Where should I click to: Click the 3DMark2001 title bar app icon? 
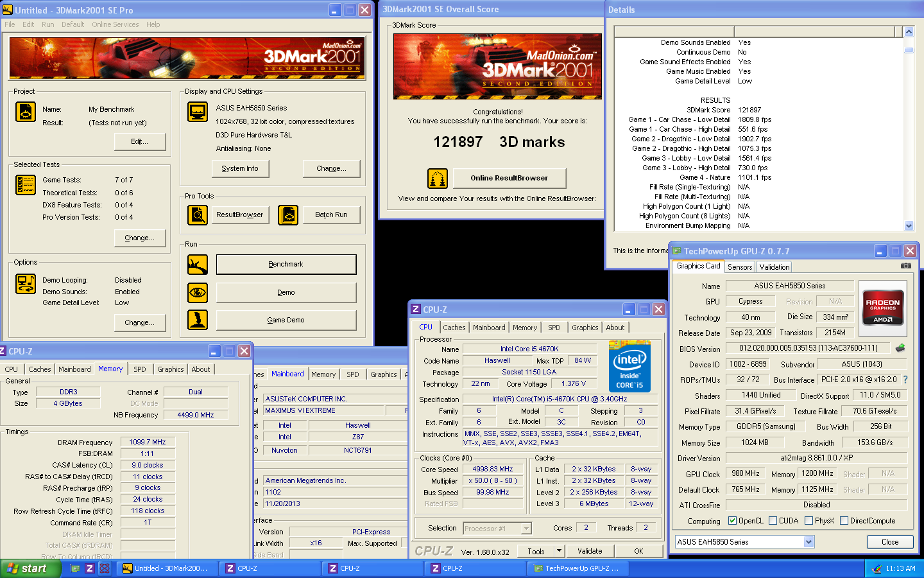click(x=8, y=10)
